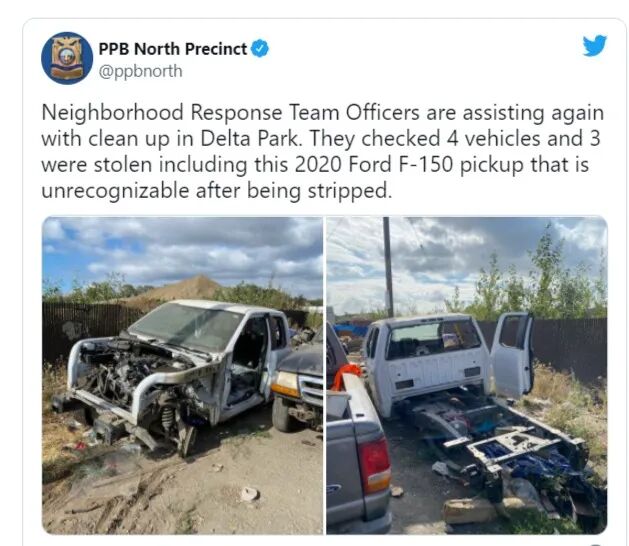The height and width of the screenshot is (546, 629).
Task: Click the blue verified checkmark badge
Action: [260, 49]
